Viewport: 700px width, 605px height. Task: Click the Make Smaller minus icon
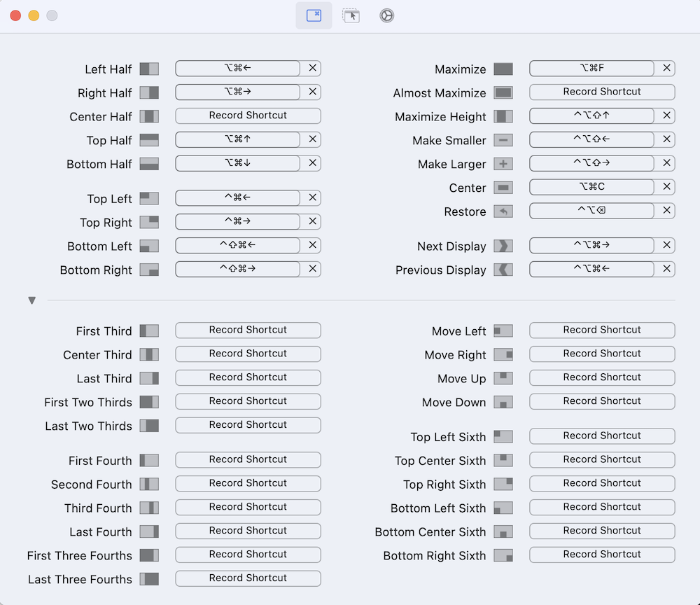tap(503, 140)
